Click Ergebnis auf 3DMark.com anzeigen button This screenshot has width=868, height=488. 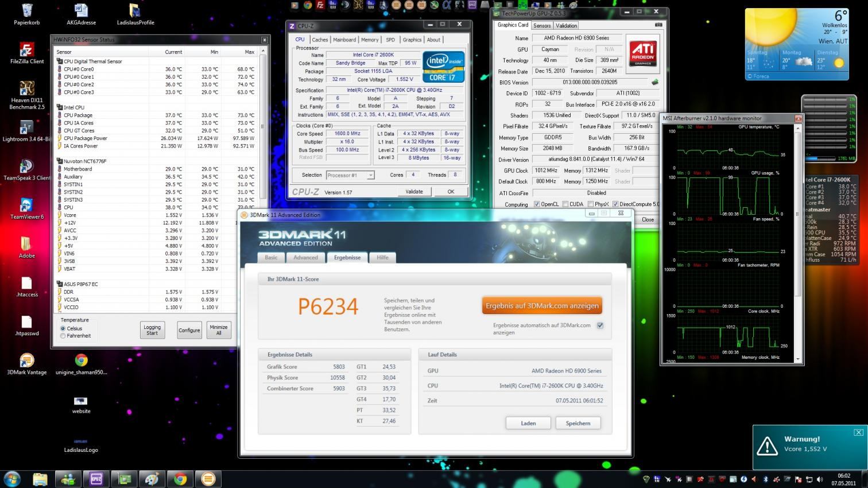tap(542, 306)
